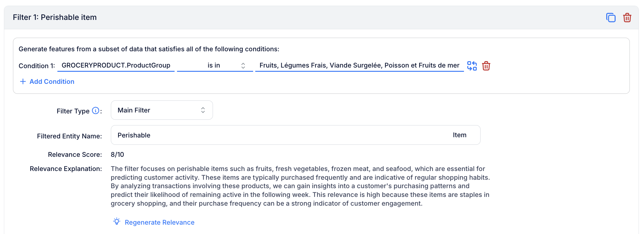Edit the Fruits, Légumes Frais values field
This screenshot has height=234, width=644.
[x=359, y=65]
